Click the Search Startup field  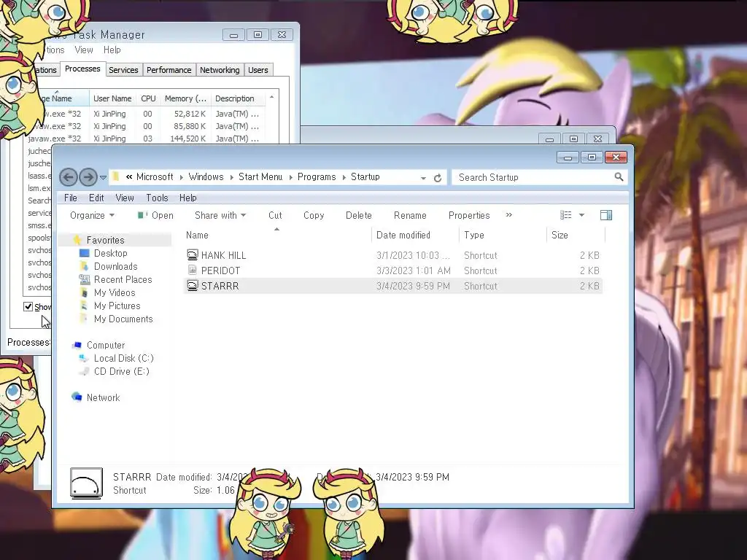pos(539,177)
